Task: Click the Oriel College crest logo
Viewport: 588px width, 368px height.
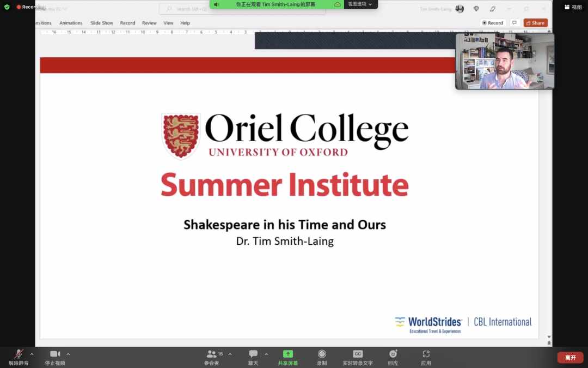Action: click(181, 136)
